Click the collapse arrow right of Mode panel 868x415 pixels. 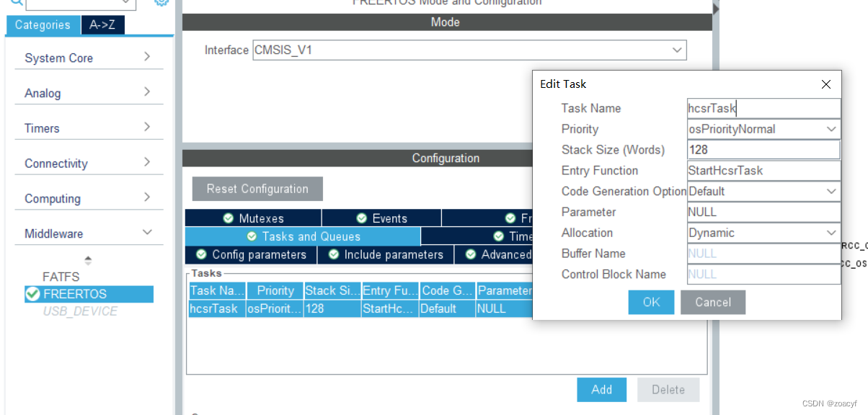point(716,8)
